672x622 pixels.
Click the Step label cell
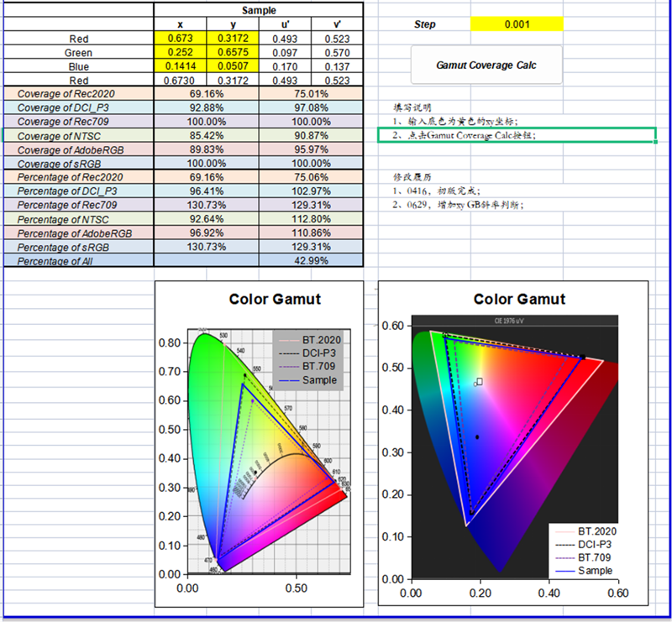pyautogui.click(x=425, y=24)
